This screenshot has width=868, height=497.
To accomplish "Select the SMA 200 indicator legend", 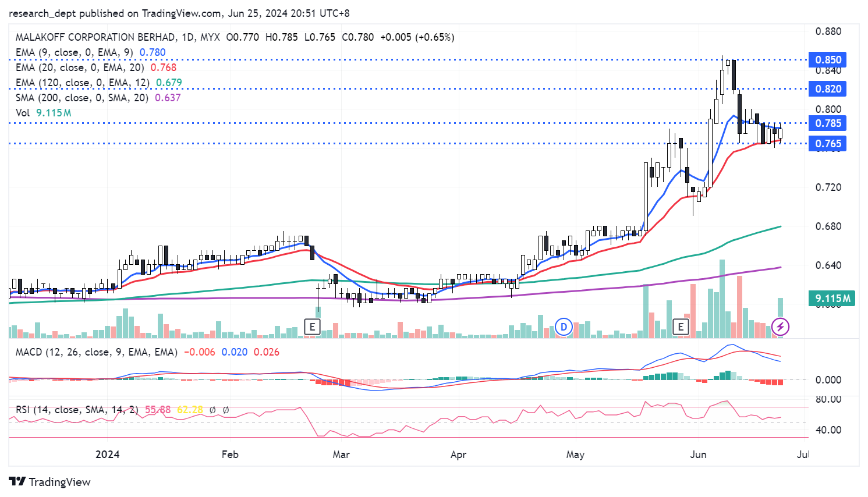I will tap(82, 98).
